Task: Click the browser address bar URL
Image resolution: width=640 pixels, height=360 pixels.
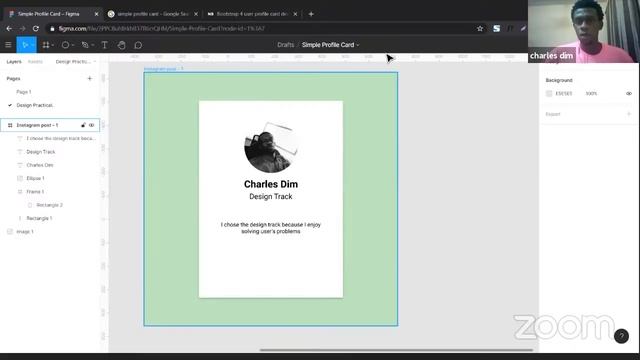Action: pos(162,29)
